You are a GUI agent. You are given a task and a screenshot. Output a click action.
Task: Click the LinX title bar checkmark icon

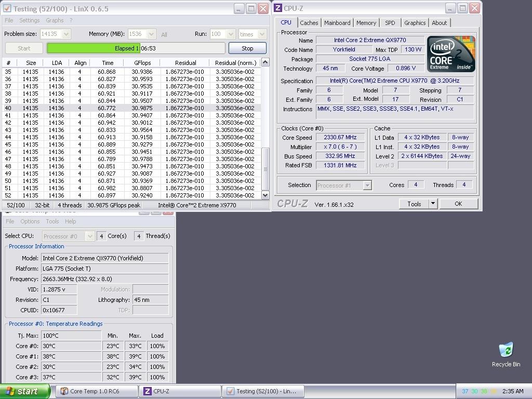7,8
